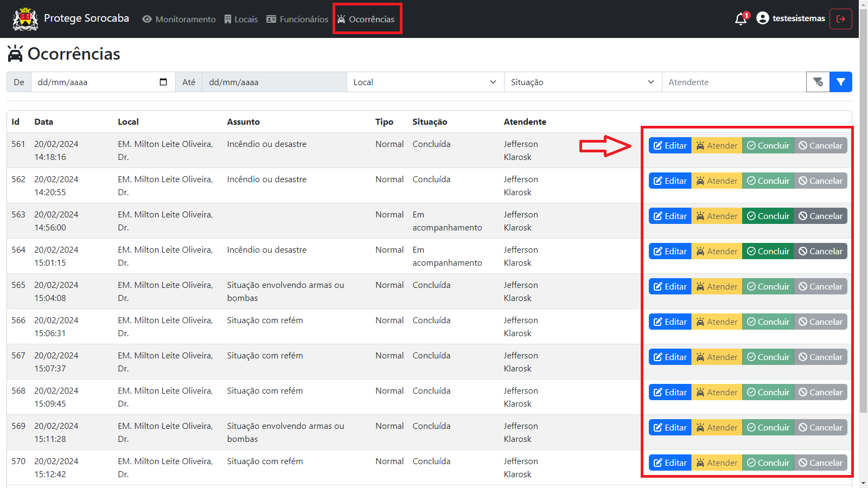Open the Monitoramento menu item
868x488 pixels.
coord(179,19)
